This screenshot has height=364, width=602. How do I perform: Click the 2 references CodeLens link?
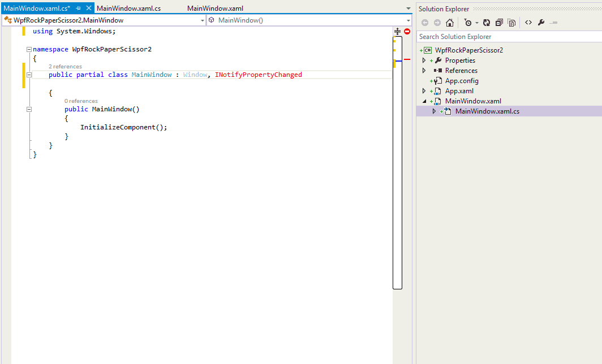coord(65,66)
